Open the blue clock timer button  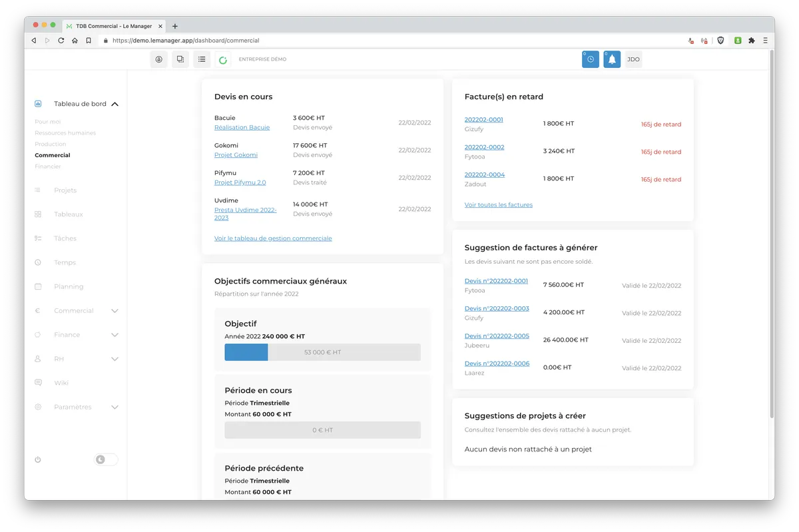(591, 59)
